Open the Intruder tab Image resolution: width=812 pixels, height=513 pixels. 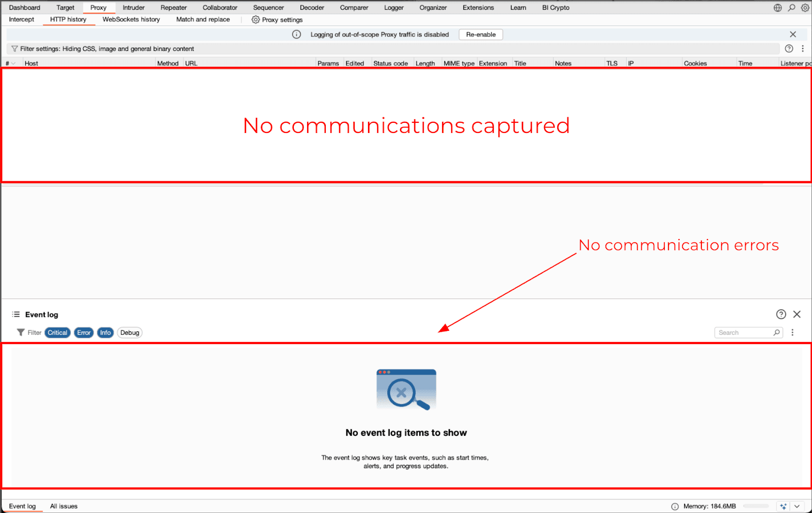click(x=133, y=8)
